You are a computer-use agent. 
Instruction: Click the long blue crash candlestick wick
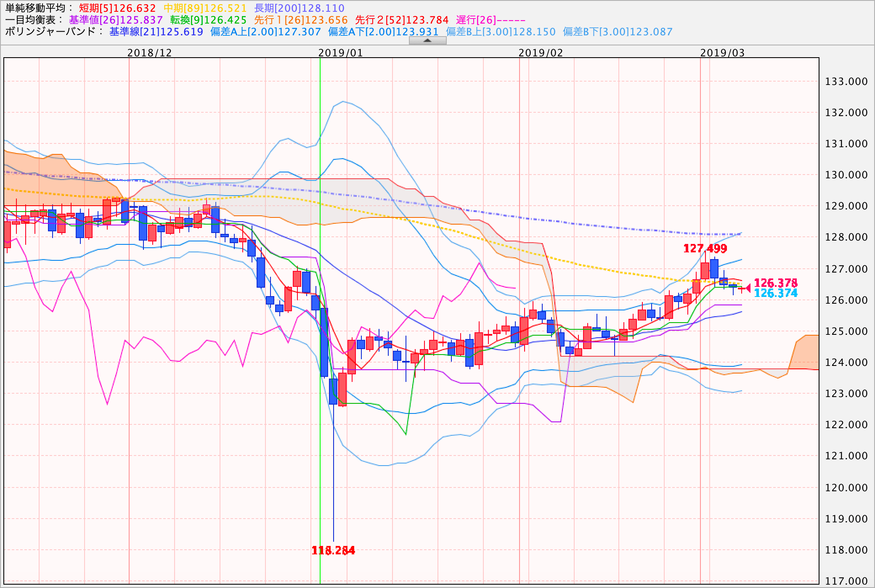pos(333,473)
